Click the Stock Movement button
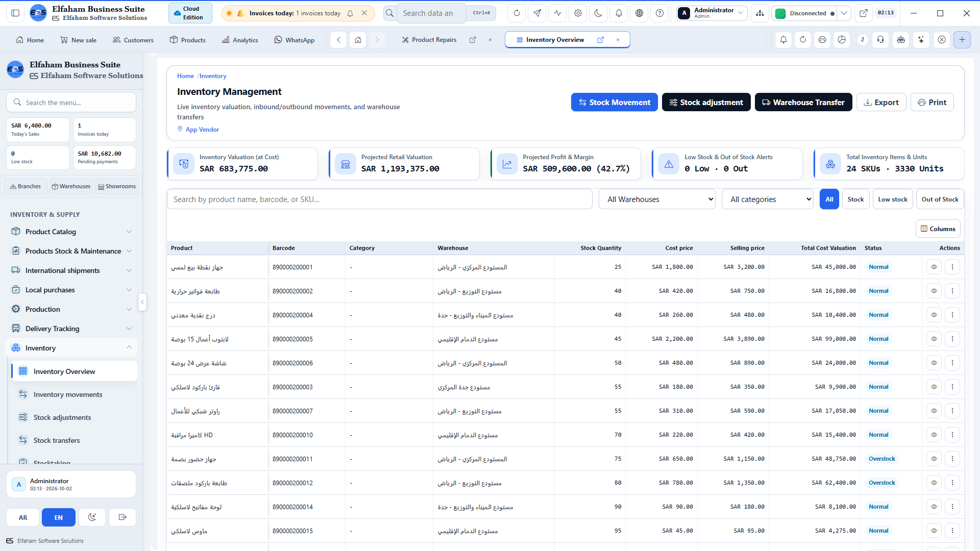Screen dimensions: 980x551 click(615, 102)
